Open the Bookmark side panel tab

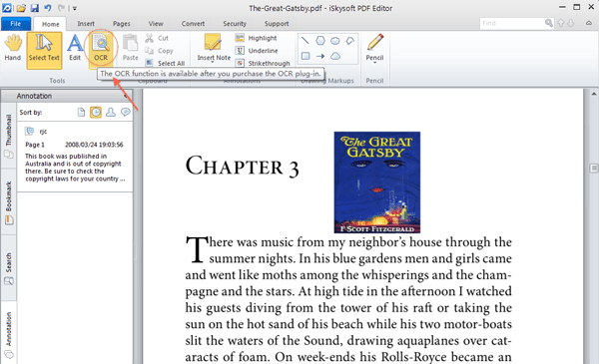(x=8, y=202)
